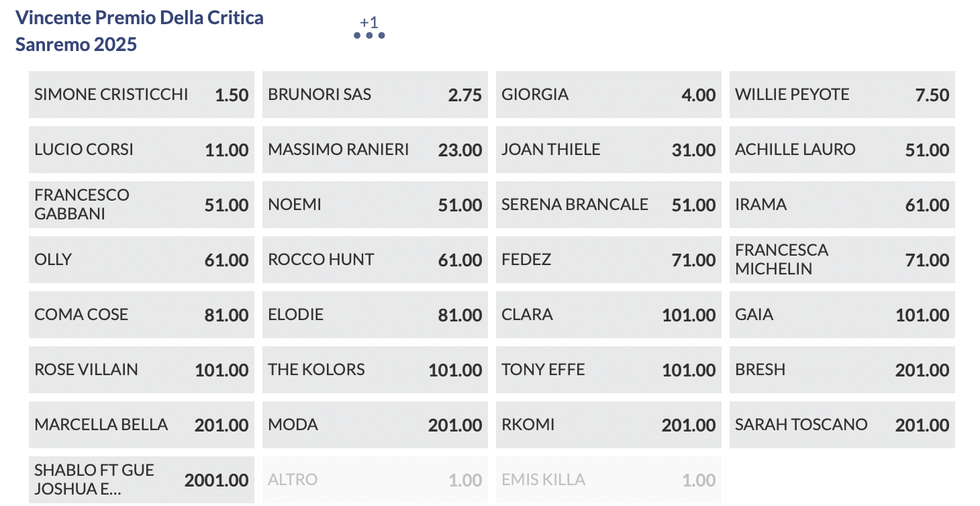Click the Massimo Ranieri 23.00 selection

tap(375, 150)
